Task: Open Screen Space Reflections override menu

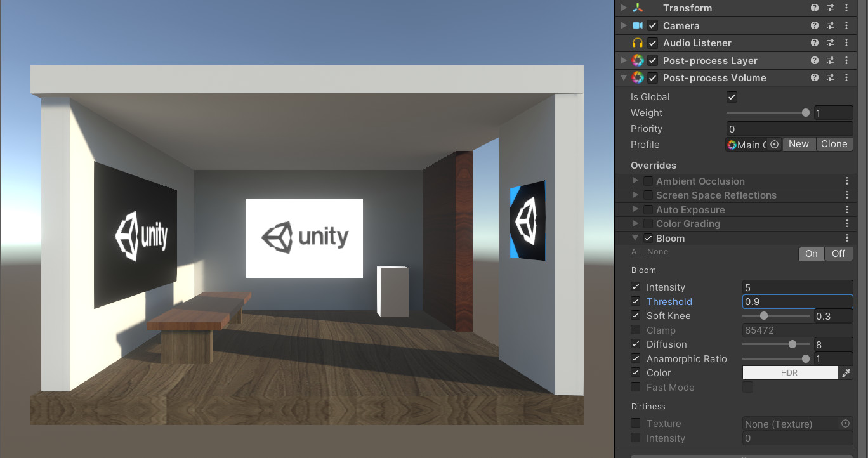Action: [846, 195]
